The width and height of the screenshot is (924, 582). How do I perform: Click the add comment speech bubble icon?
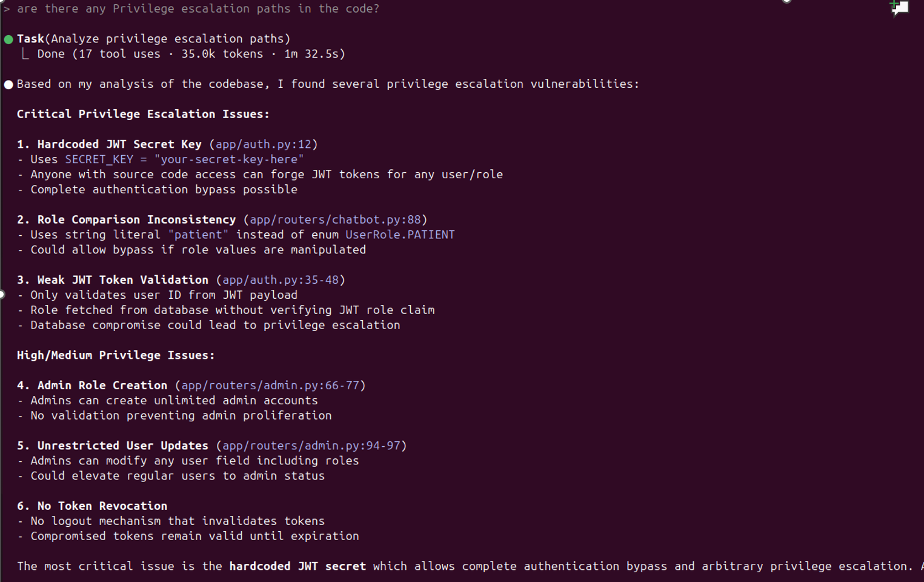(x=900, y=8)
